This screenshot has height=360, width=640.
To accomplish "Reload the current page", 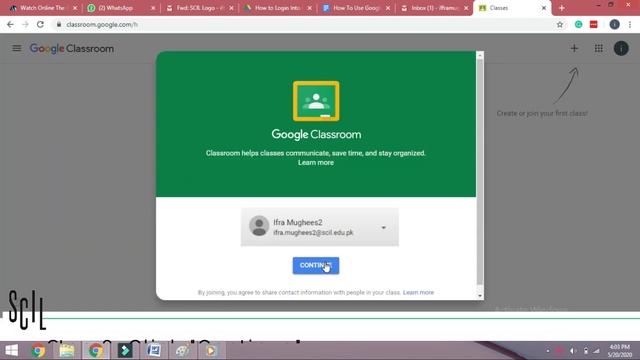I will pos(40,24).
